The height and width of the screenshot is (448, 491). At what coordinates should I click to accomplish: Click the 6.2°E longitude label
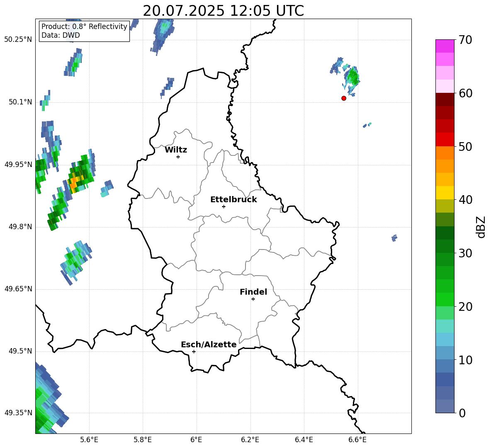(250, 440)
